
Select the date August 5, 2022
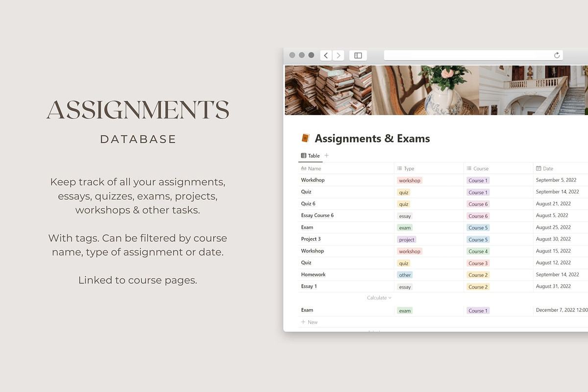click(x=552, y=215)
